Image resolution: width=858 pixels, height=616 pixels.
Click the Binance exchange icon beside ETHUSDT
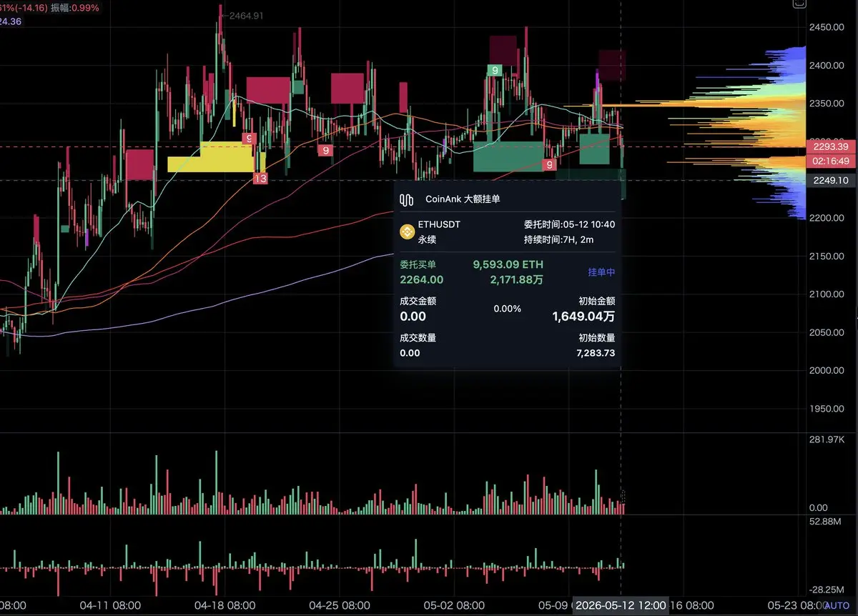pos(408,230)
